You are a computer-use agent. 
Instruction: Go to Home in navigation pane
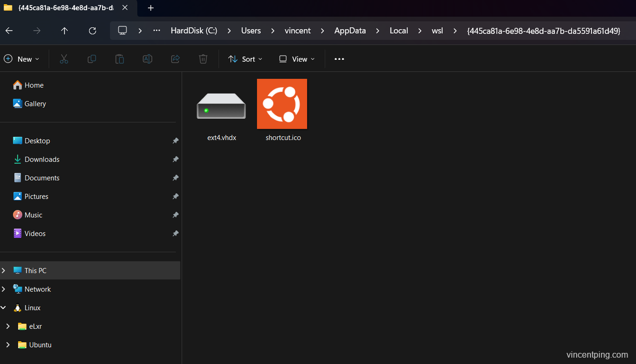click(28, 85)
